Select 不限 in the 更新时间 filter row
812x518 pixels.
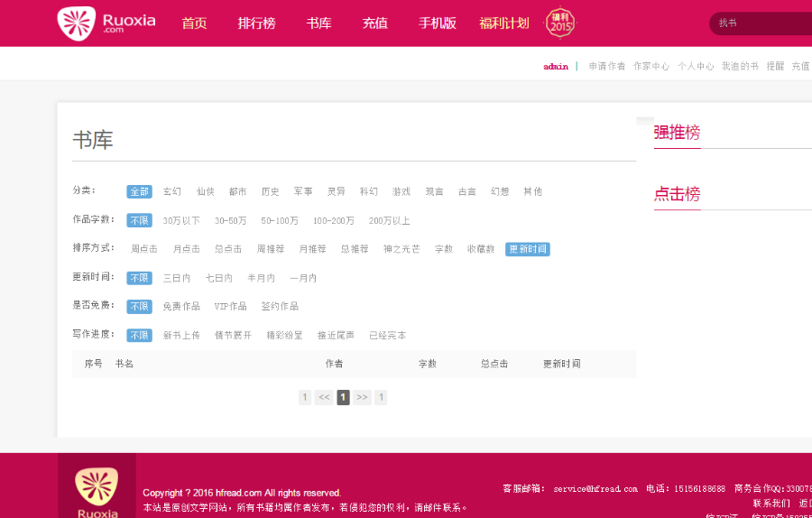pos(139,278)
